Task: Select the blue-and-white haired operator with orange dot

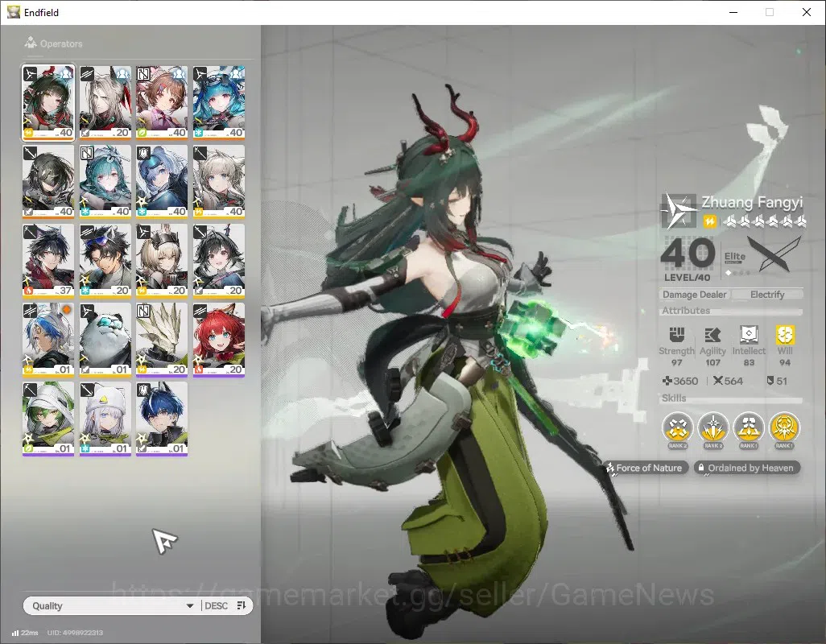Action: click(48, 340)
